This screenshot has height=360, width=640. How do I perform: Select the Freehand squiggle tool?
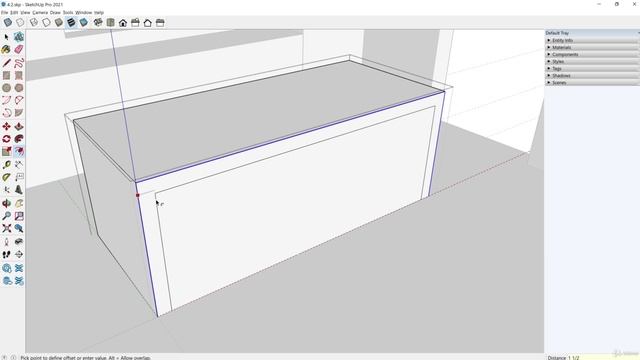pyautogui.click(x=19, y=63)
